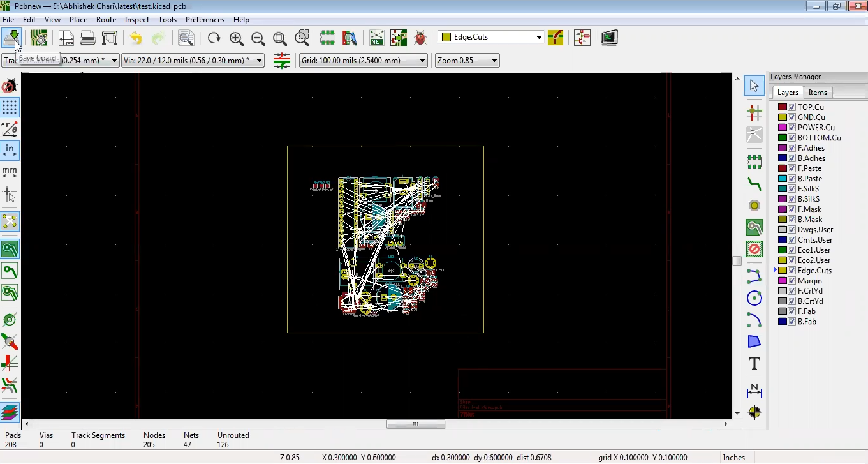Image resolution: width=868 pixels, height=464 pixels.
Task: Select the arrow cursor tool
Action: tap(754, 86)
